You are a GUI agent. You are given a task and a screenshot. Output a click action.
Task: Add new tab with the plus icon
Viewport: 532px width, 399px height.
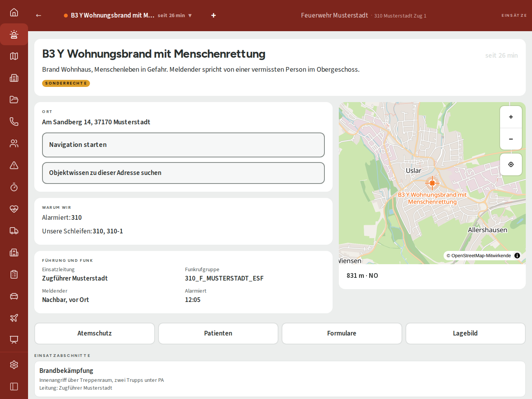213,15
